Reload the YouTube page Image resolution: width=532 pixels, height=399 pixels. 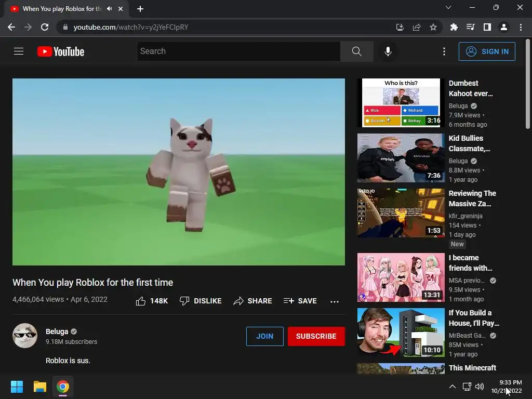click(x=45, y=27)
